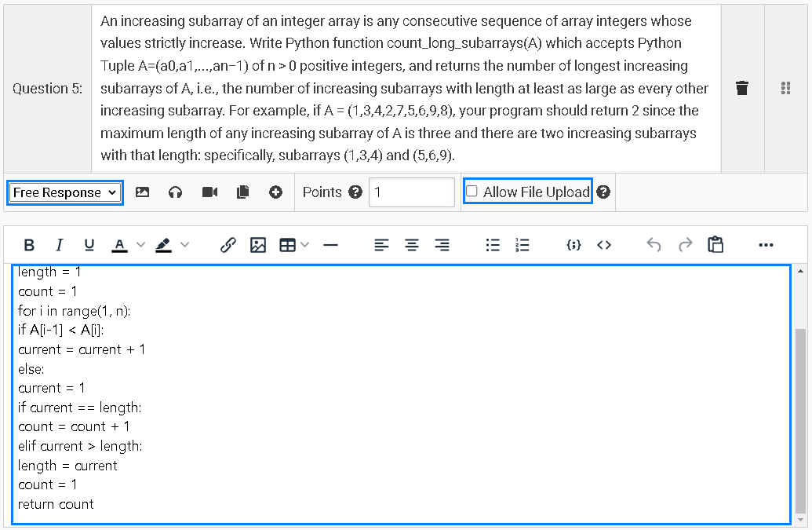The width and height of the screenshot is (812, 530).
Task: Click the 'length = current' line
Action: (x=67, y=466)
